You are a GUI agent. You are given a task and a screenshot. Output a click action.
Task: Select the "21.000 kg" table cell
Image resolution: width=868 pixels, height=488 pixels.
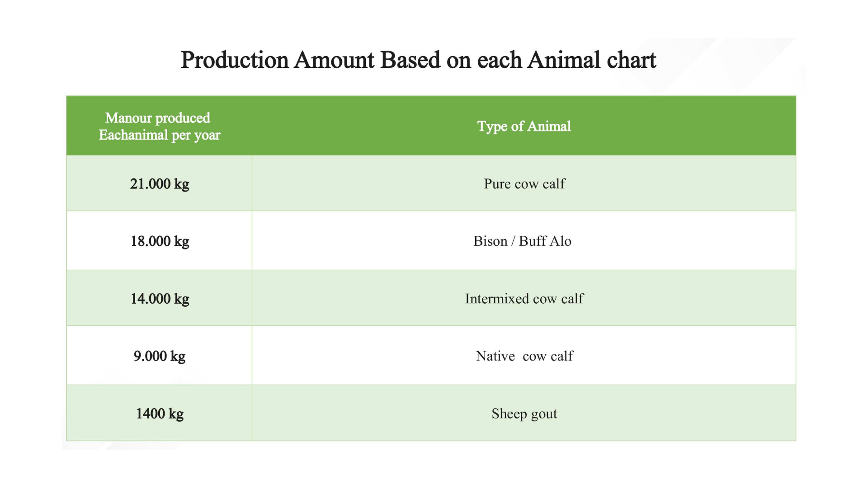(160, 184)
